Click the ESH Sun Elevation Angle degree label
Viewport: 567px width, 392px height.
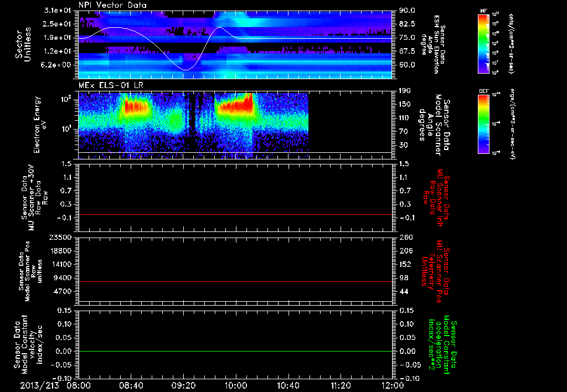click(433, 44)
